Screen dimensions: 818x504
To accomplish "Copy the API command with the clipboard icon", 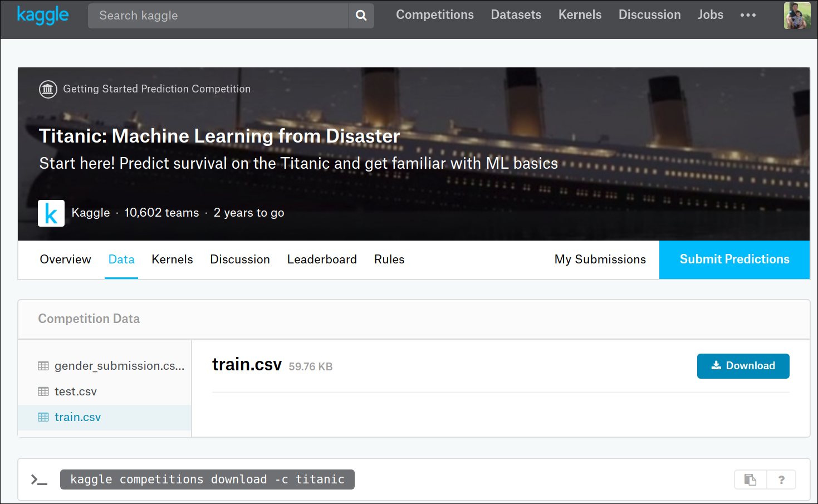I will [x=751, y=479].
